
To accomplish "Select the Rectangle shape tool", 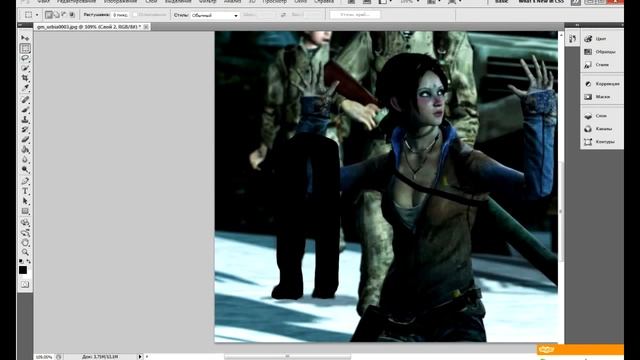I will click(25, 211).
